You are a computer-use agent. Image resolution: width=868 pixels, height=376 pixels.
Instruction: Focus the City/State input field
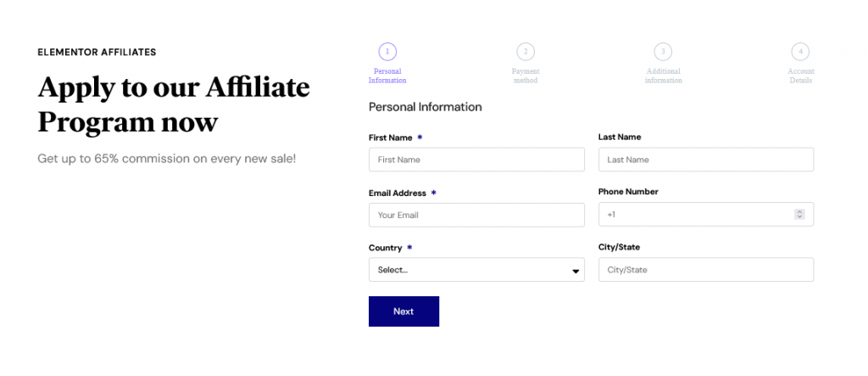(x=705, y=270)
